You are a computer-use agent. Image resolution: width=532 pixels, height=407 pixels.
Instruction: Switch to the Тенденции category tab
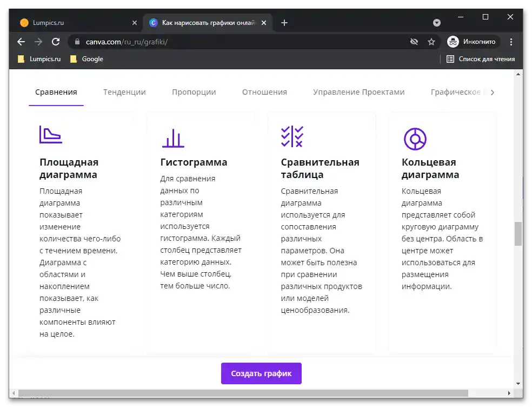pos(124,92)
